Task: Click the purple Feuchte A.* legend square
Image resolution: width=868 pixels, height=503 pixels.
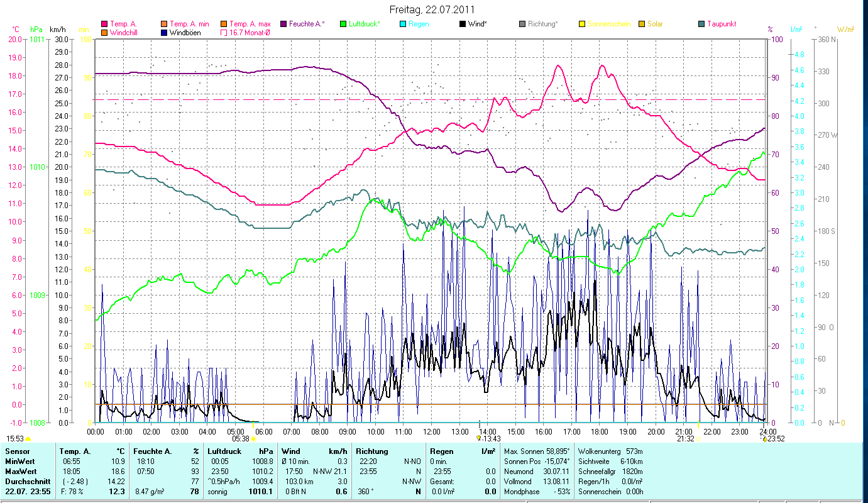Action: pyautogui.click(x=283, y=24)
